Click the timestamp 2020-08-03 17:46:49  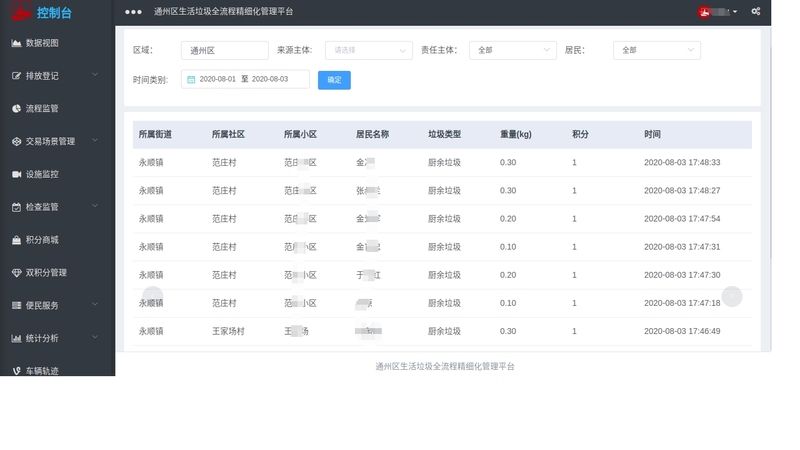coord(682,331)
